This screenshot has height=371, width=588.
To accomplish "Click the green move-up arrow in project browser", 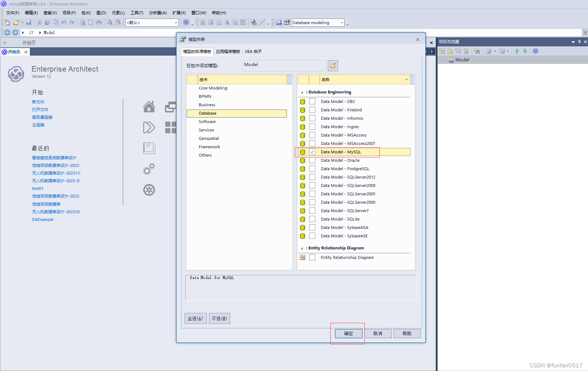I will [516, 51].
